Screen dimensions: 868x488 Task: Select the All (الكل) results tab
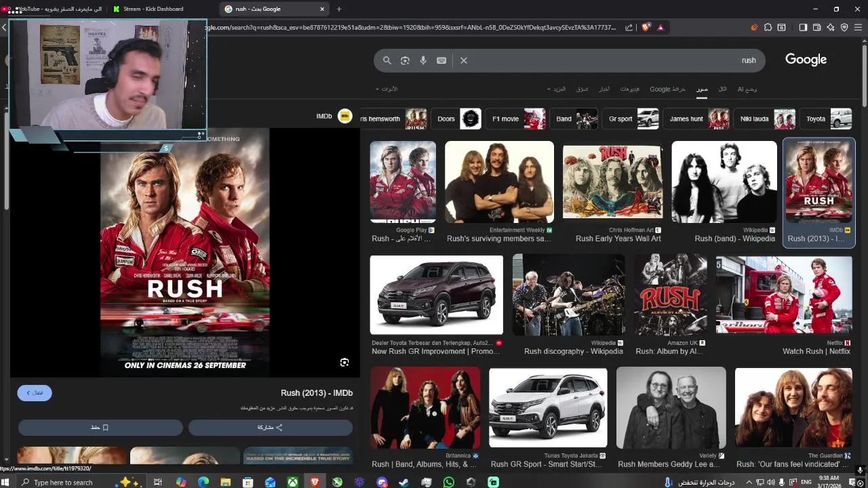tap(723, 89)
